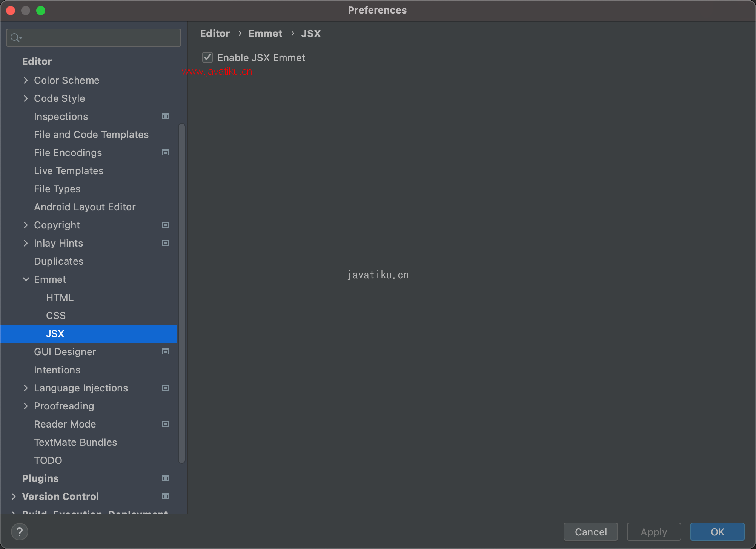Click the search magnifier icon in the settings field
Image resolution: width=756 pixels, height=549 pixels.
(15, 38)
